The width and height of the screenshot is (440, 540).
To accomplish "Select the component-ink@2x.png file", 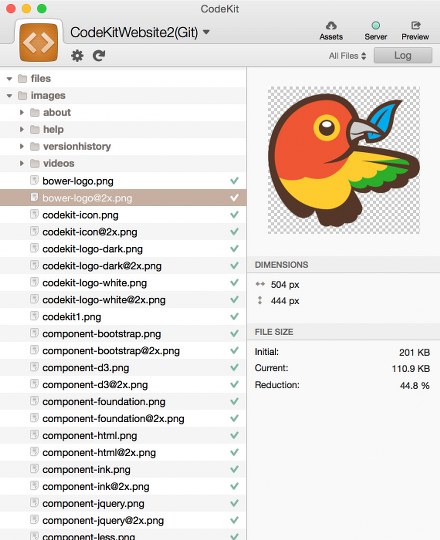I will click(96, 487).
